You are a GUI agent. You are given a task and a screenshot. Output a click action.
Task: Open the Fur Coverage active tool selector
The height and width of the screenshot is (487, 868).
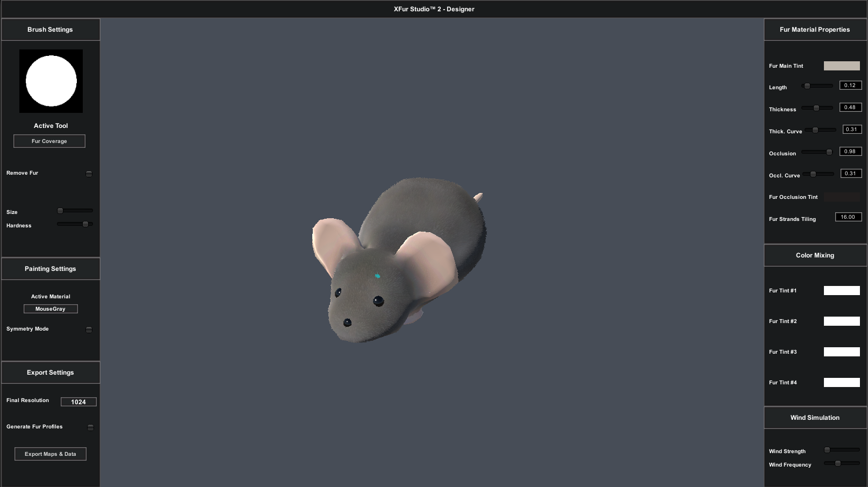pyautogui.click(x=49, y=141)
